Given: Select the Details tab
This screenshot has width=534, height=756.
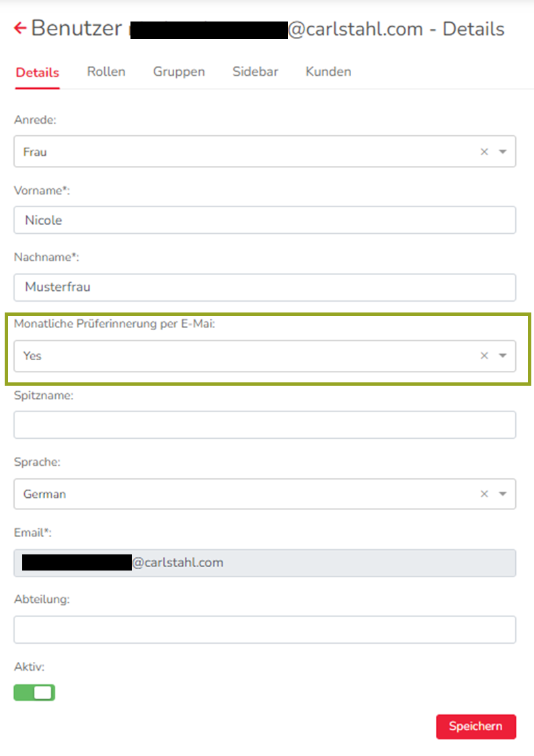Looking at the screenshot, I should [x=38, y=73].
